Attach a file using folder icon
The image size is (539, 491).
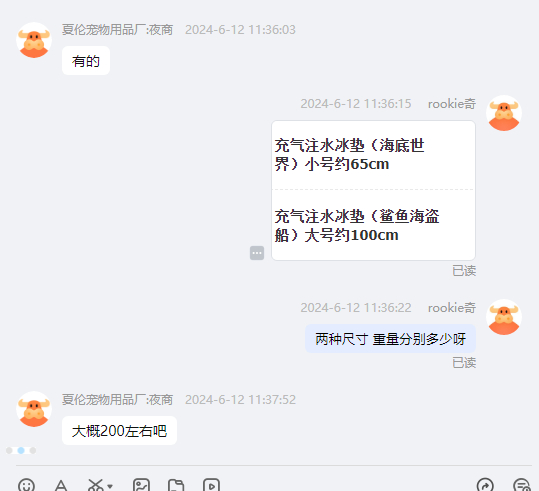click(176, 485)
